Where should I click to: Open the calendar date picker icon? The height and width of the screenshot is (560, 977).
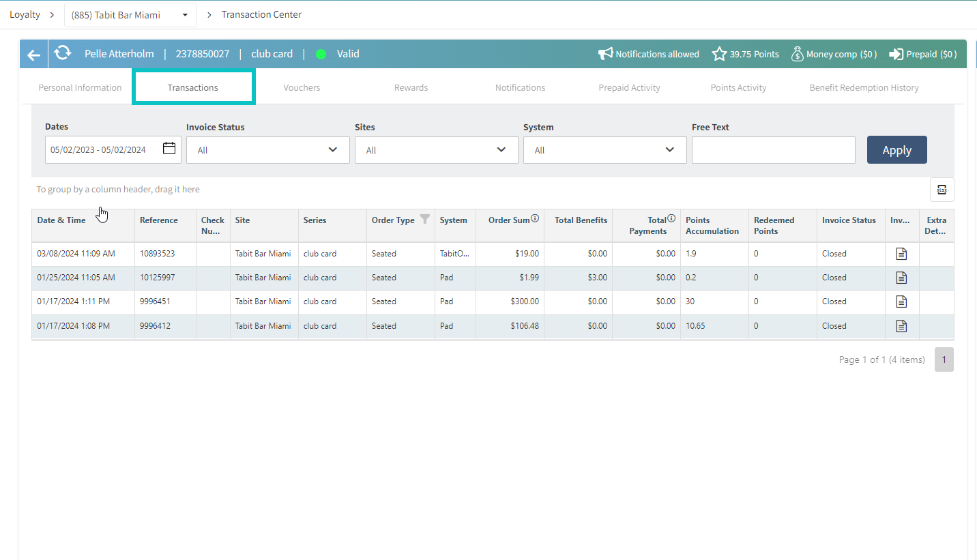[x=169, y=149]
